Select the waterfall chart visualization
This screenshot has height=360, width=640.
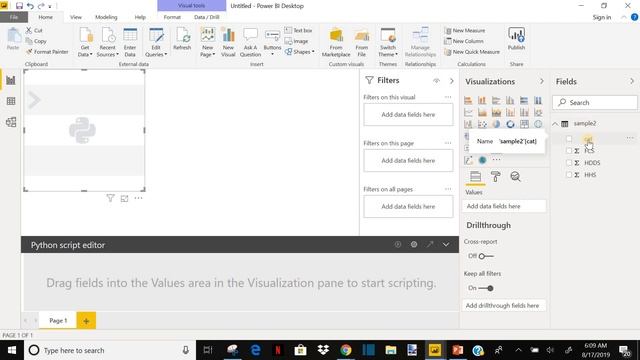click(468, 124)
